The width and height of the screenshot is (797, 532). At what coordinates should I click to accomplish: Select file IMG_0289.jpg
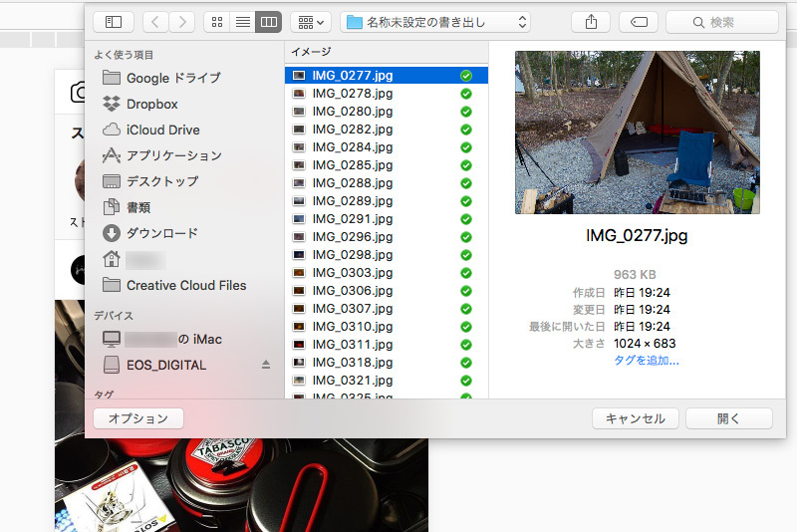pos(387,200)
